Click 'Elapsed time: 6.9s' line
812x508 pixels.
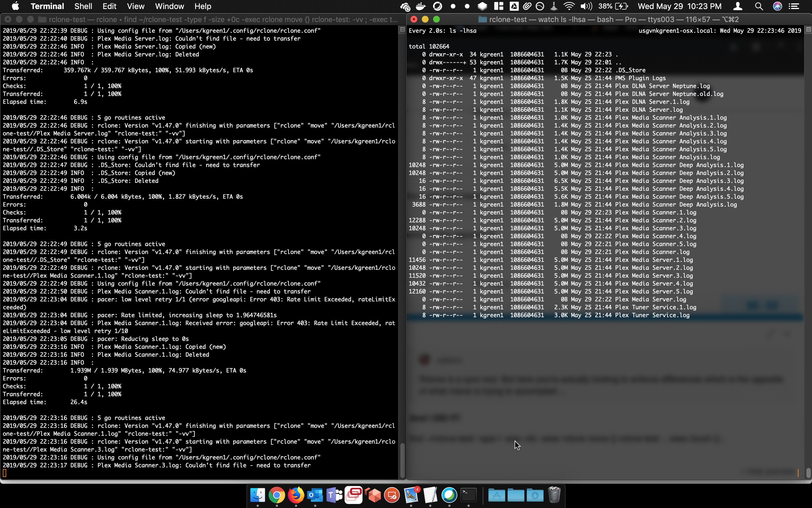tap(45, 102)
